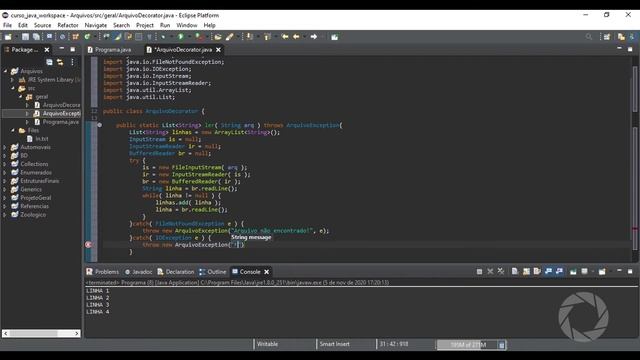Toggle Show Console on Standard Error change
Screen dimensions: 640x360
(x=559, y=271)
